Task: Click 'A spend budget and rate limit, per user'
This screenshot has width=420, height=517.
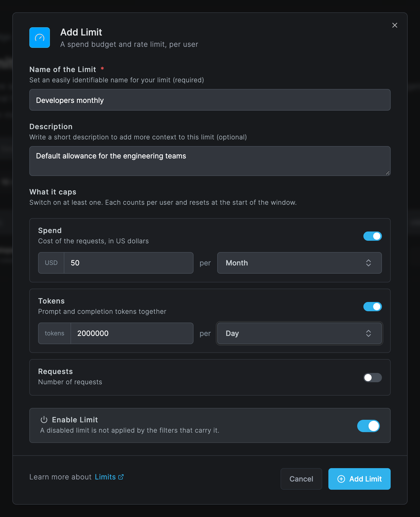Action: pyautogui.click(x=129, y=44)
